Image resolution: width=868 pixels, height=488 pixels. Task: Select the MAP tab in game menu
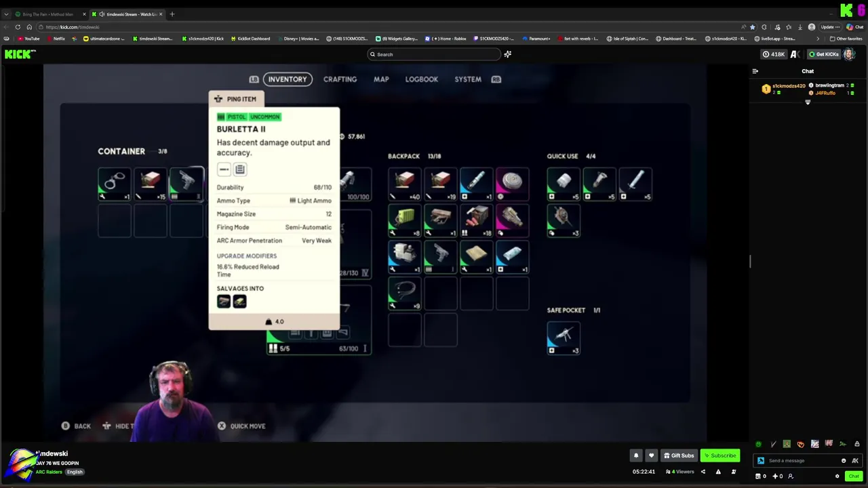coord(381,79)
